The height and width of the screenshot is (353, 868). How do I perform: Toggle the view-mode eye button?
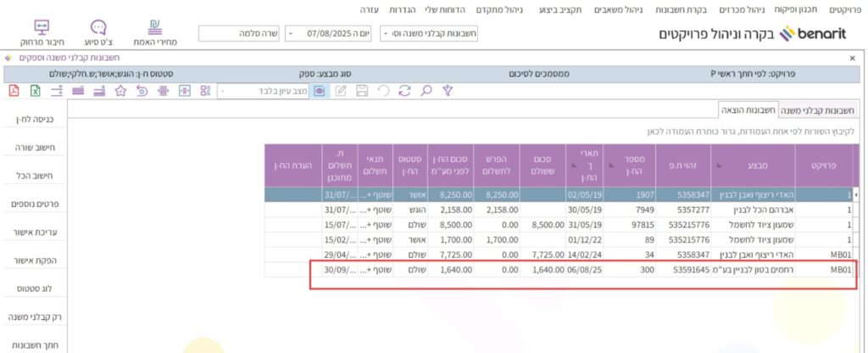click(320, 90)
